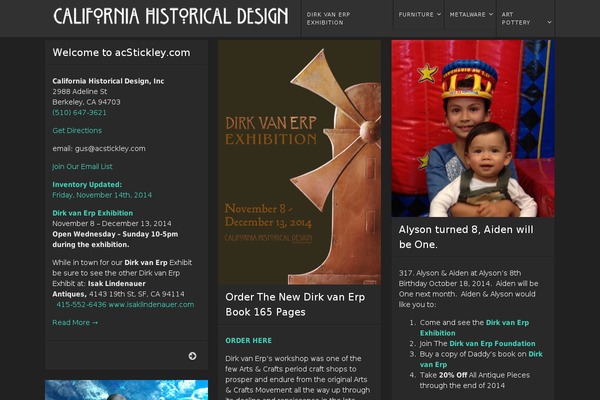This screenshot has height=400, width=600.
Task: Open the Dirk van Erp Exhibition menu item
Action: tap(328, 18)
